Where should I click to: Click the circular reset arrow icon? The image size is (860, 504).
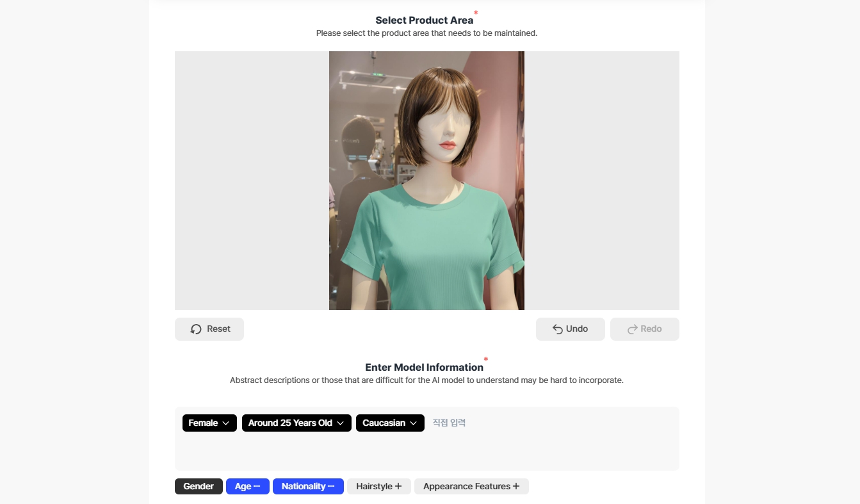(195, 329)
